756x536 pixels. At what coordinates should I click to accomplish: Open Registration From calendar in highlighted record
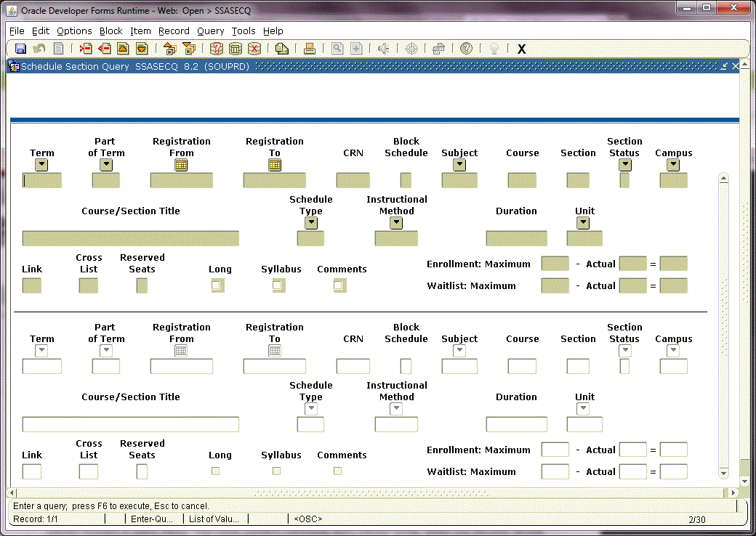pos(181,165)
